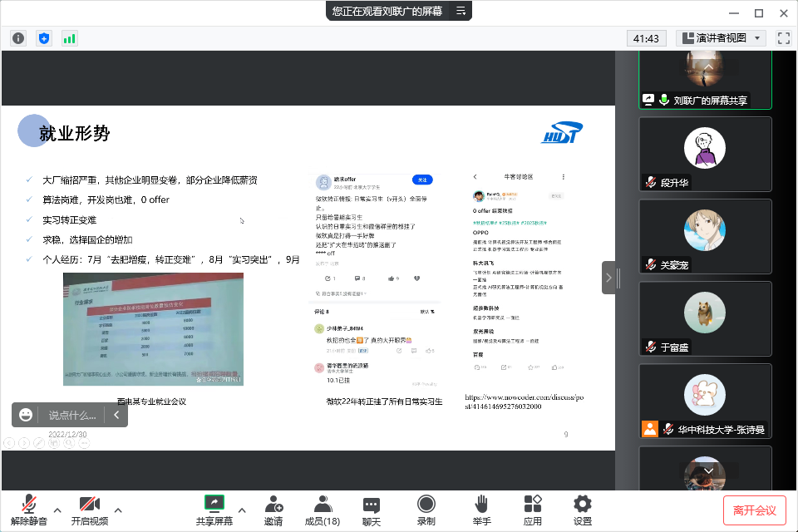Open the 应用 apps icon
Screen dimensions: 798x532
(533, 510)
